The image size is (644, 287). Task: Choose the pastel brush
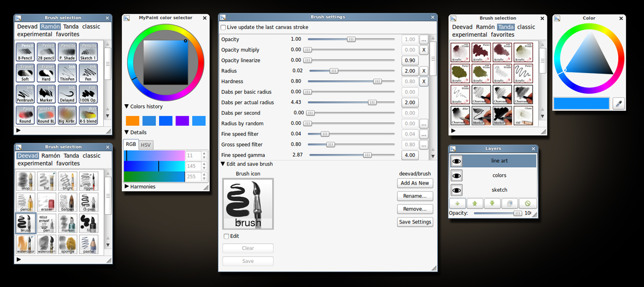tap(89, 244)
